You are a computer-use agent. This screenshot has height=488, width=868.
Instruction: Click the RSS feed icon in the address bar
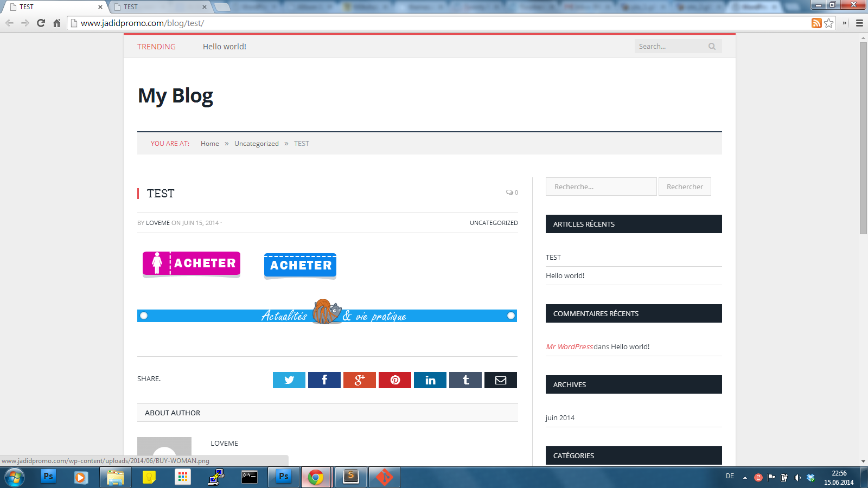point(816,23)
